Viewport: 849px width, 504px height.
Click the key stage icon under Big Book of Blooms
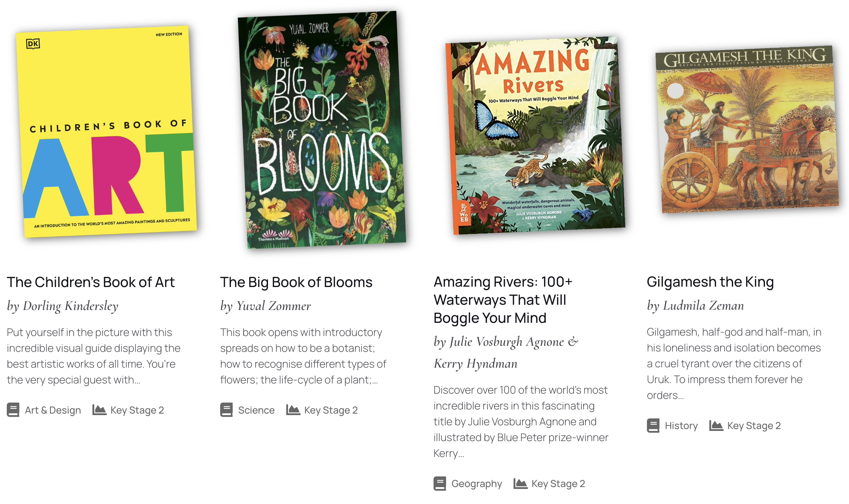(x=293, y=410)
